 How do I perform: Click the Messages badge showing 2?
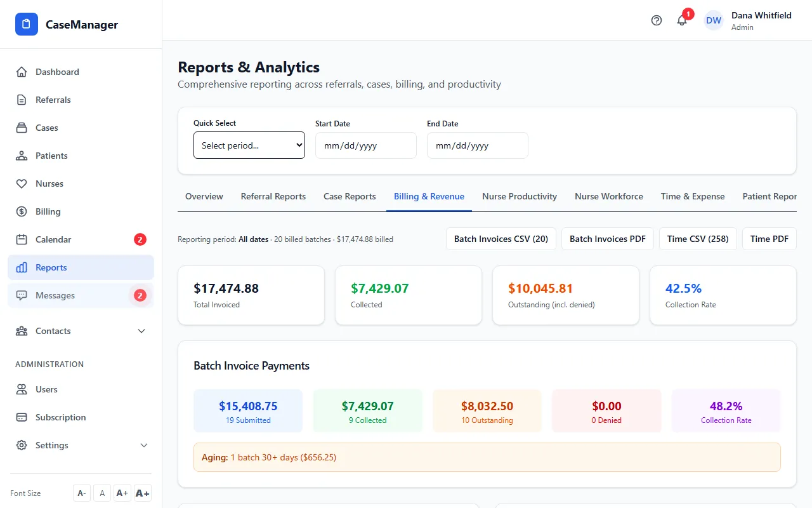(x=140, y=295)
